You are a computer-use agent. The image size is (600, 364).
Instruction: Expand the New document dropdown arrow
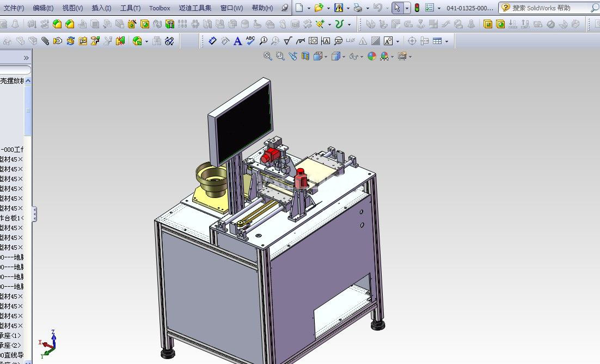click(309, 8)
